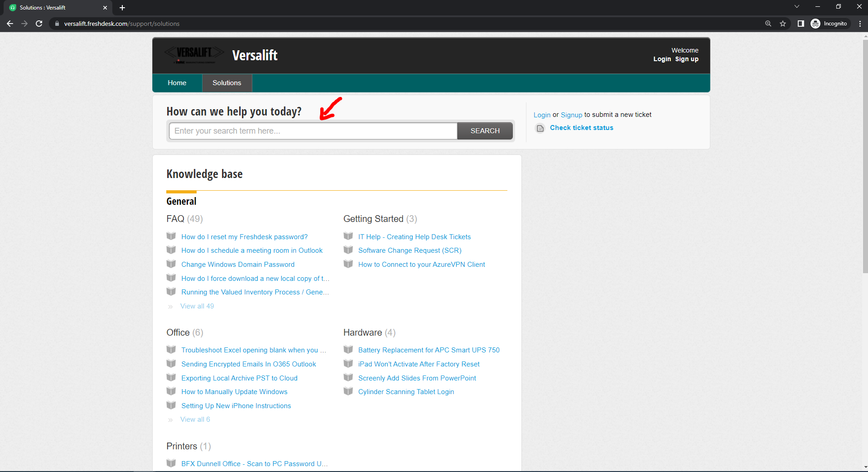The height and width of the screenshot is (472, 868).
Task: Click book icon beside Battery Replacement article
Action: tap(348, 349)
